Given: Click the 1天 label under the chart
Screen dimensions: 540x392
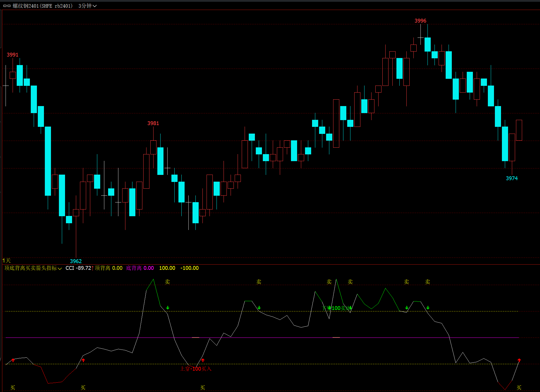Looking at the screenshot, I should click(6, 260).
